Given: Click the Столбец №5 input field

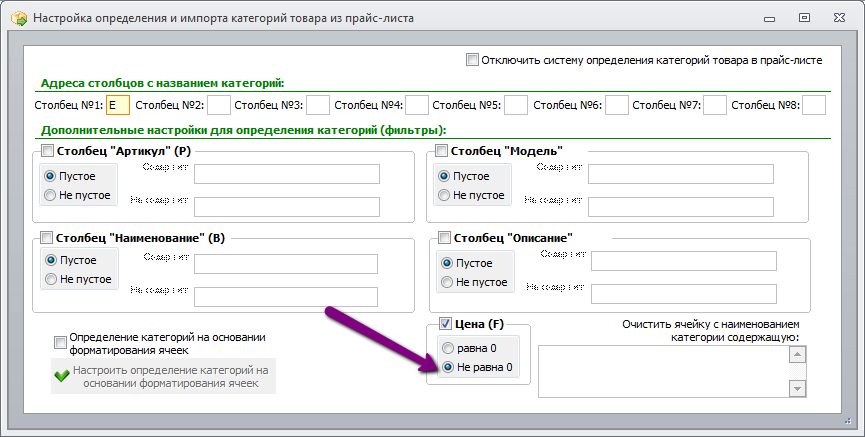Looking at the screenshot, I should pyautogui.click(x=516, y=105).
